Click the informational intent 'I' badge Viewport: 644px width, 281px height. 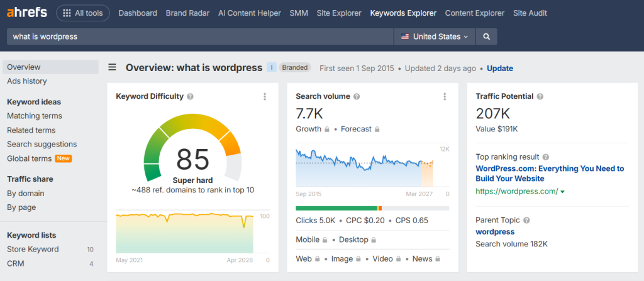pyautogui.click(x=272, y=67)
